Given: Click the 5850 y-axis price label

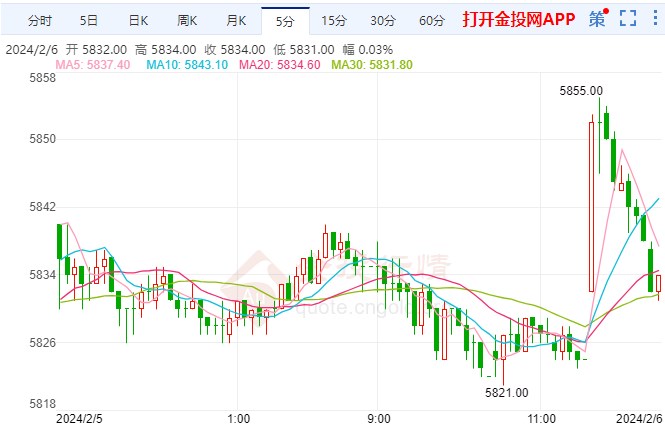Looking at the screenshot, I should point(42,139).
